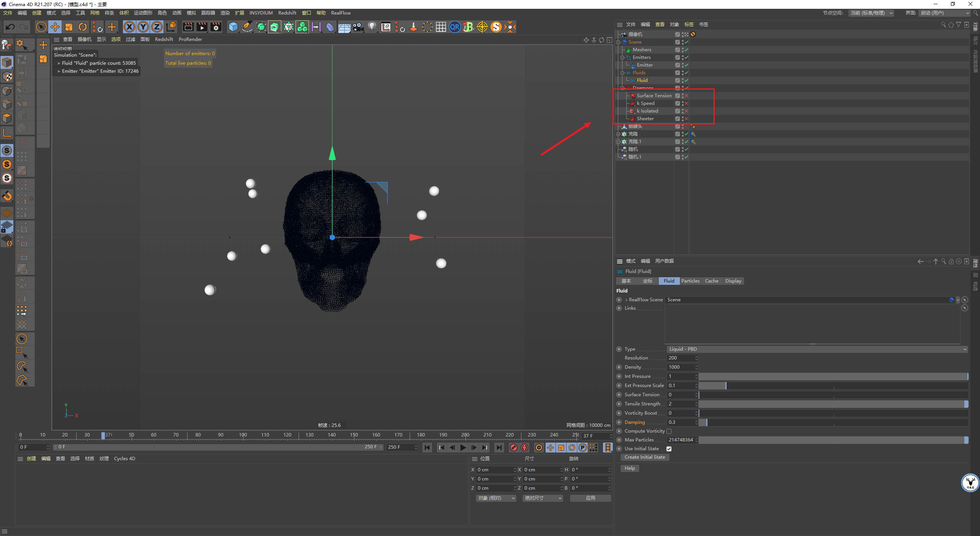Open the Type Liquid - PBD dropdown
Viewport: 980px width, 536px height.
coord(817,349)
